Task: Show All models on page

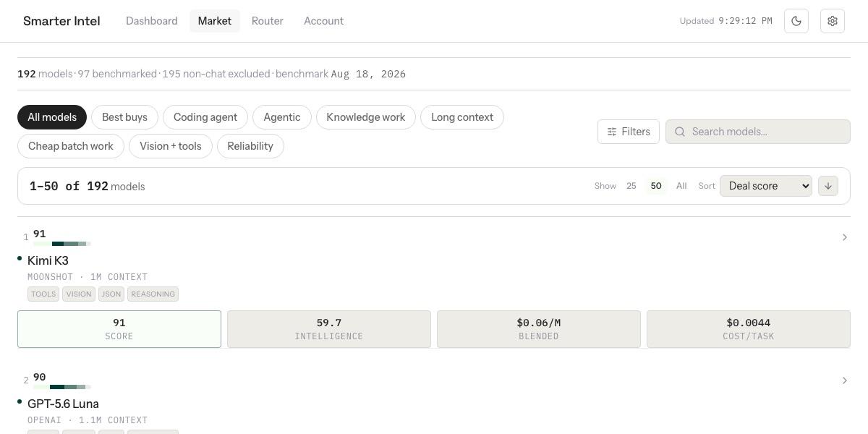Action: (681, 186)
